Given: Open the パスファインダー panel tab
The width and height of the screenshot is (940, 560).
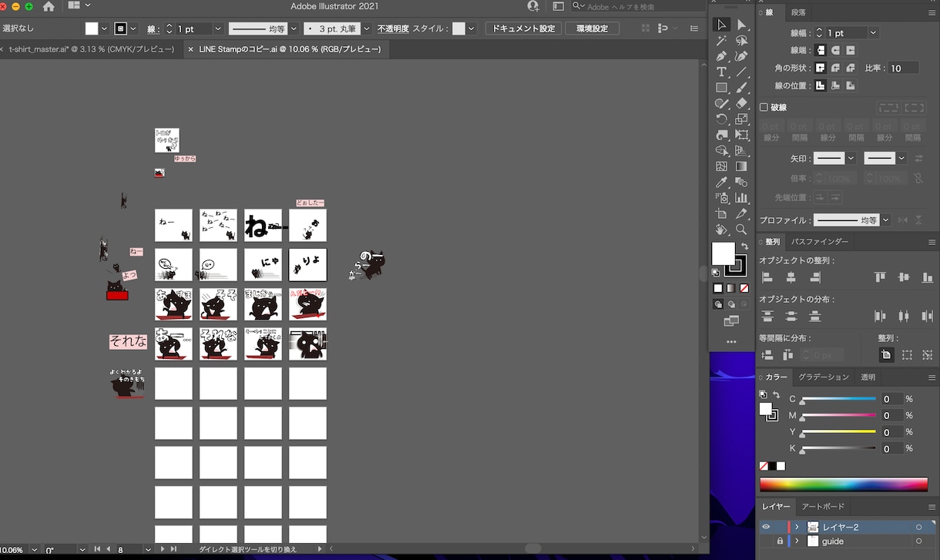Looking at the screenshot, I should tap(819, 242).
